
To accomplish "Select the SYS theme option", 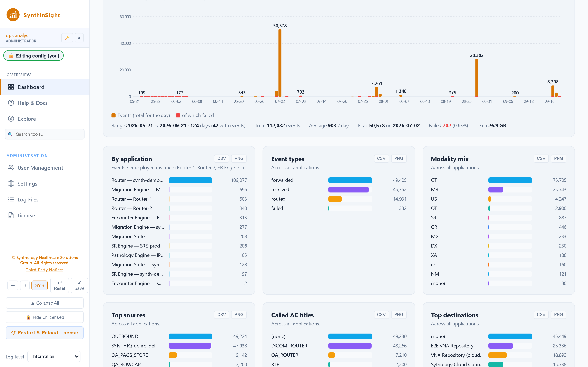I will coord(40,285).
